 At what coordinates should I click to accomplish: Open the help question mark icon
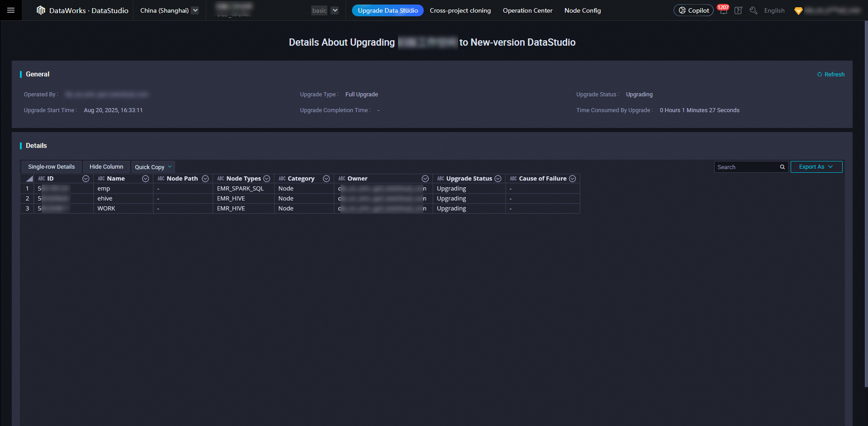click(x=738, y=10)
